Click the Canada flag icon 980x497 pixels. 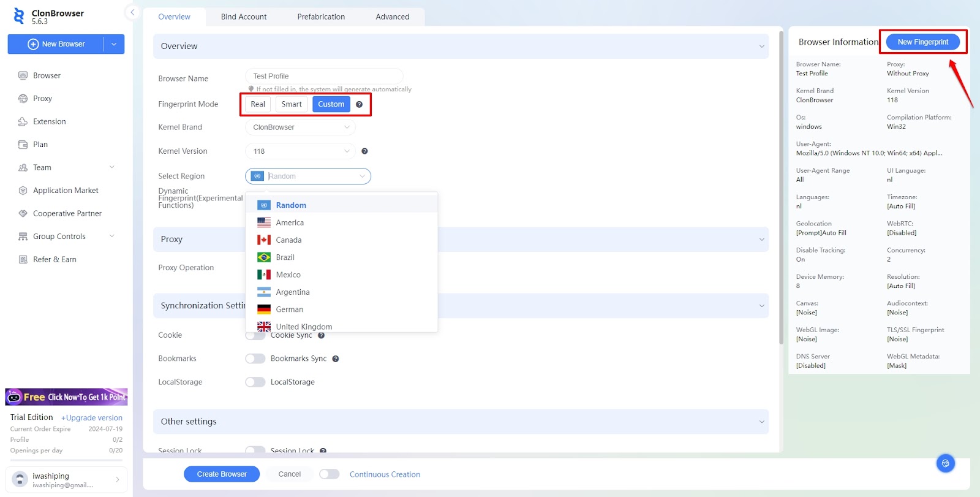point(264,240)
